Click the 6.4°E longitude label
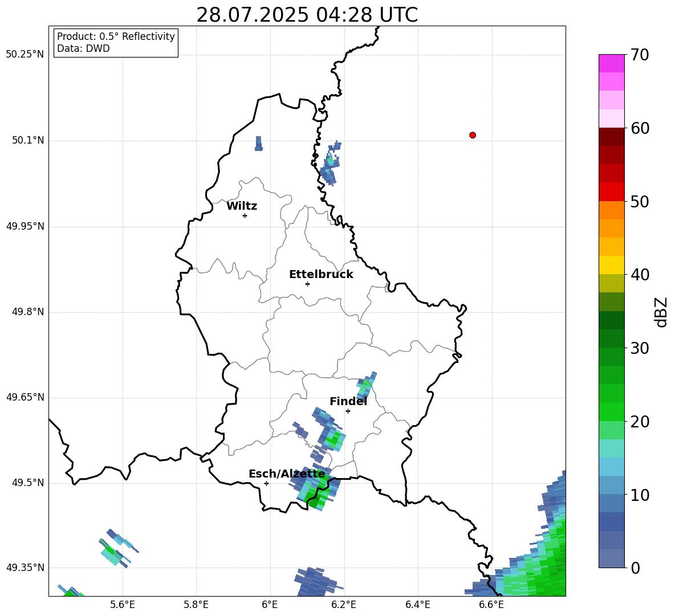 click(417, 605)
